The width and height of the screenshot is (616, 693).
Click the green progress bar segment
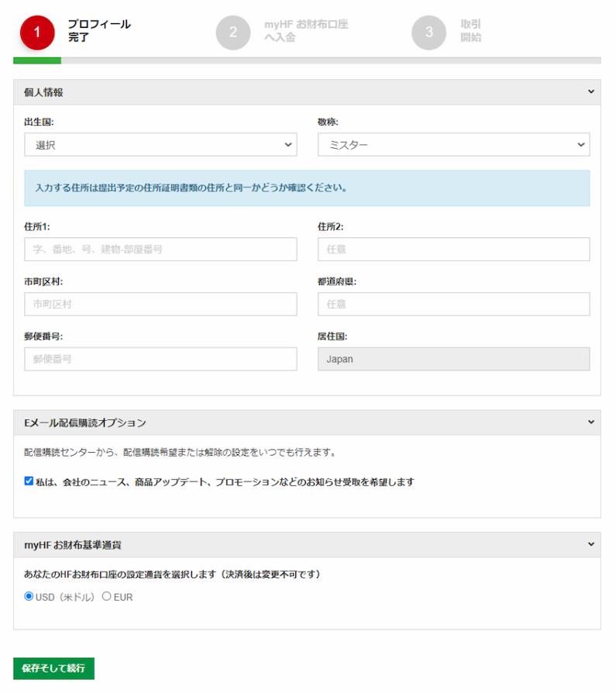pos(37,60)
